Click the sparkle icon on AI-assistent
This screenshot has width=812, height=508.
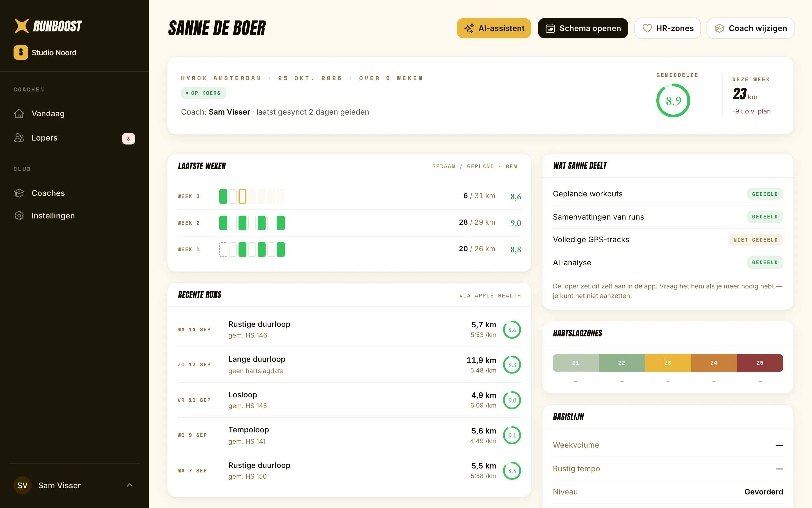(469, 28)
